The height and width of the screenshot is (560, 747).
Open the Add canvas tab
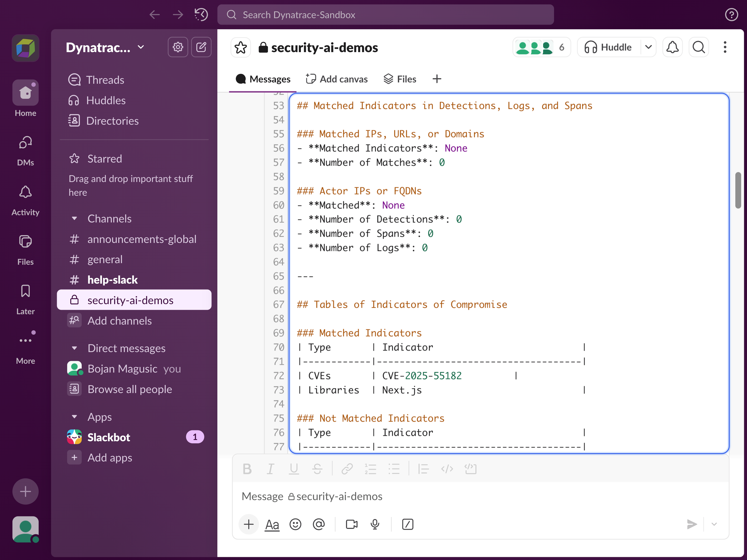tap(337, 79)
